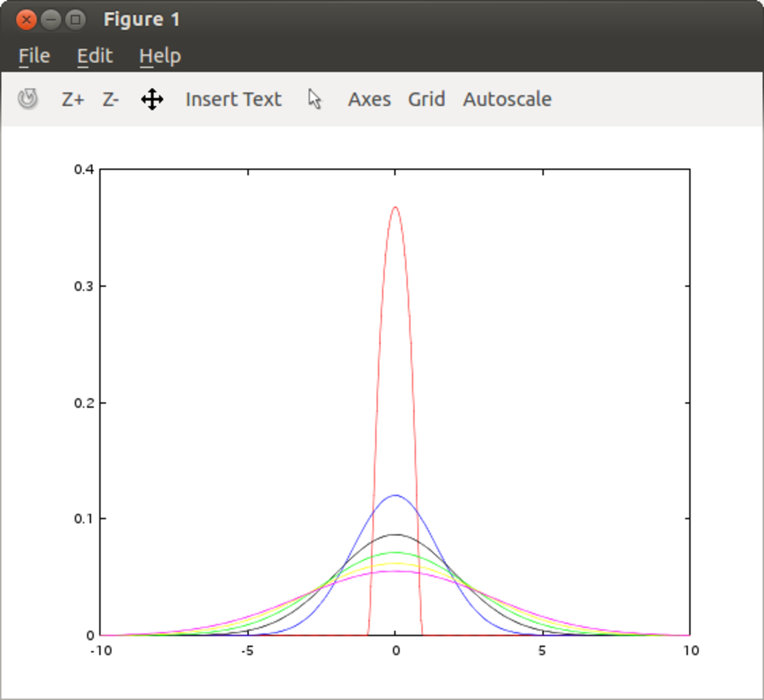Select the arrow pointer tool
Image resolution: width=764 pixels, height=700 pixels.
[315, 99]
